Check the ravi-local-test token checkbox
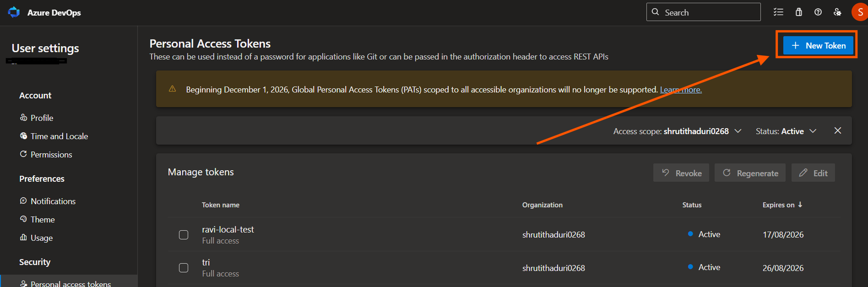 (184, 235)
